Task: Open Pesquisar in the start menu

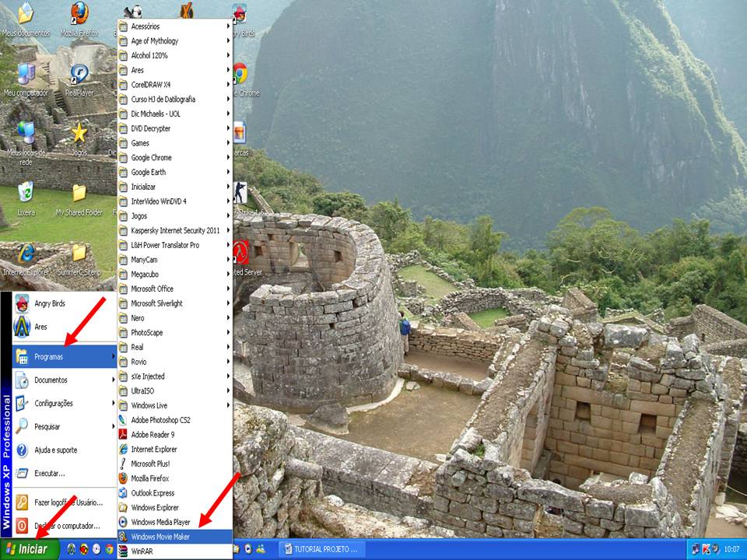Action: (65, 427)
